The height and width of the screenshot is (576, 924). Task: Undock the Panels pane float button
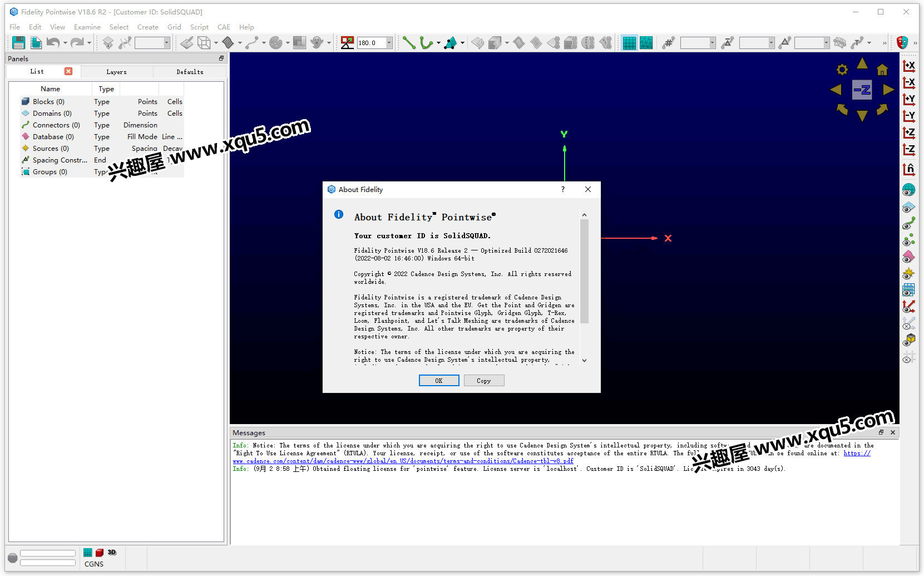point(221,58)
